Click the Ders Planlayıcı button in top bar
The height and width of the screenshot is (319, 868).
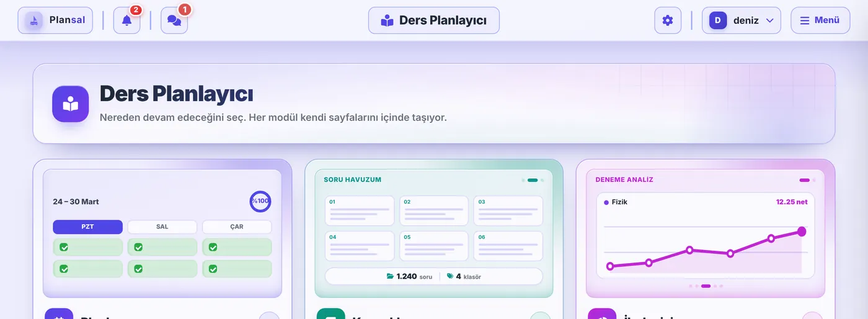click(x=434, y=20)
